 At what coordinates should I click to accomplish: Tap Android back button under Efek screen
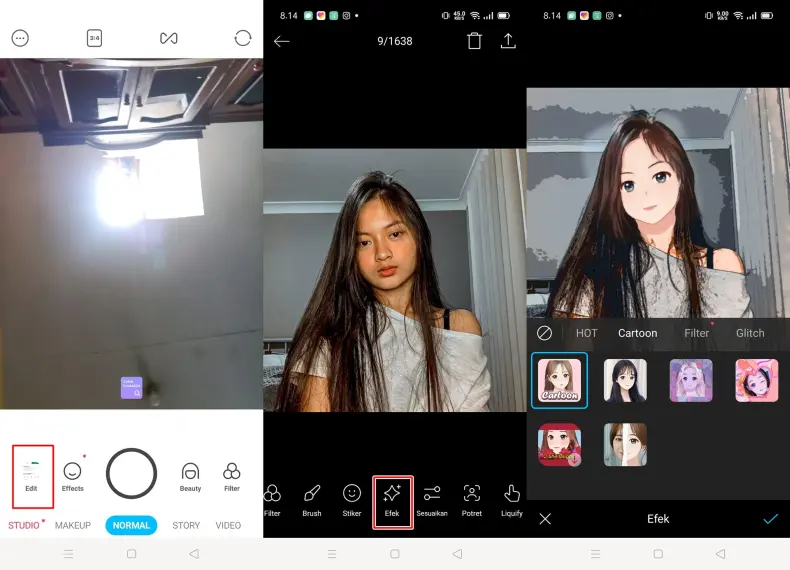pyautogui.click(x=720, y=554)
